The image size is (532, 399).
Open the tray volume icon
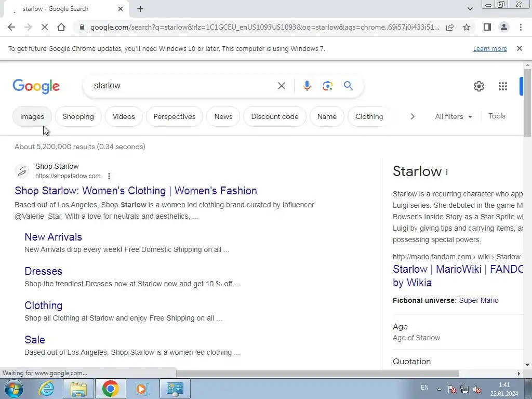coord(476,389)
